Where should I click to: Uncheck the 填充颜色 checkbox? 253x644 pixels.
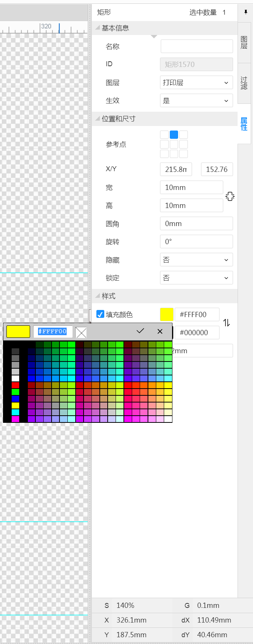[100, 314]
